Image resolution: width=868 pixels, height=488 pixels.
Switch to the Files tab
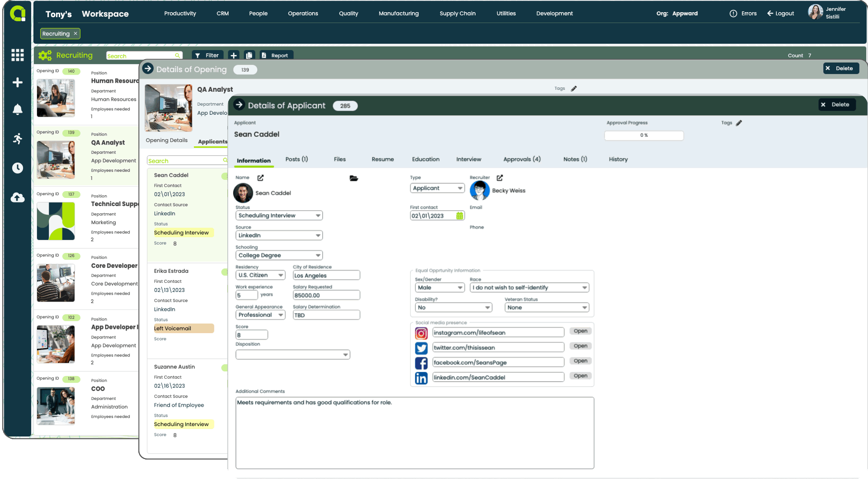click(340, 159)
